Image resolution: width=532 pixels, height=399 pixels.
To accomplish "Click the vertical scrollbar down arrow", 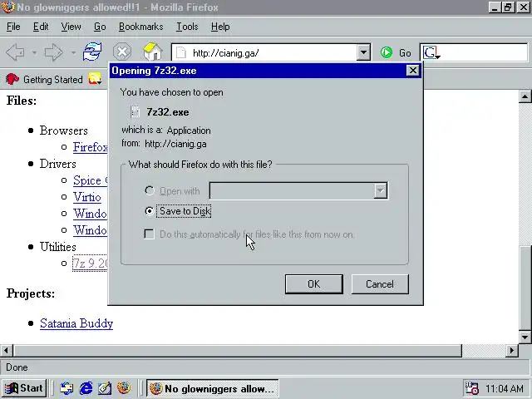I will click(525, 337).
